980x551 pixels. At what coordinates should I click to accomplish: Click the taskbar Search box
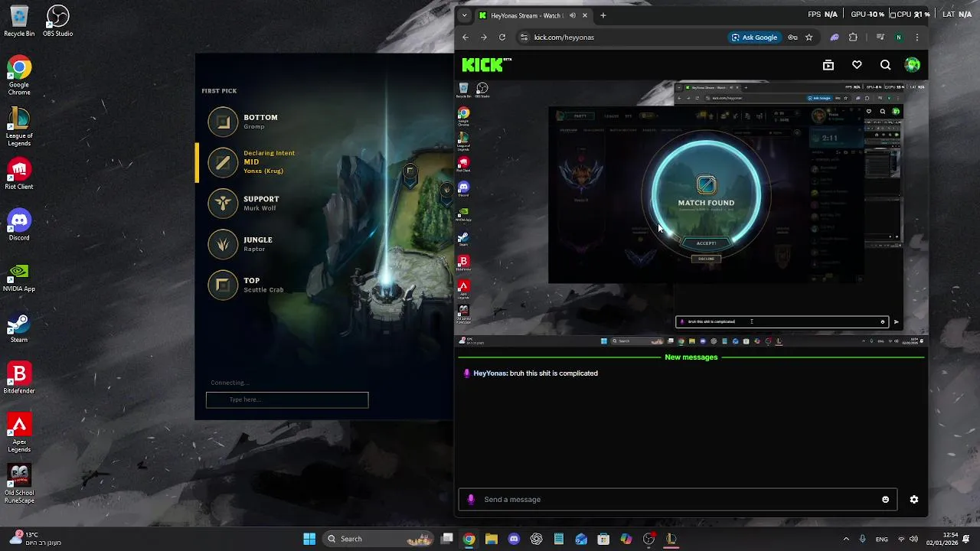(379, 539)
